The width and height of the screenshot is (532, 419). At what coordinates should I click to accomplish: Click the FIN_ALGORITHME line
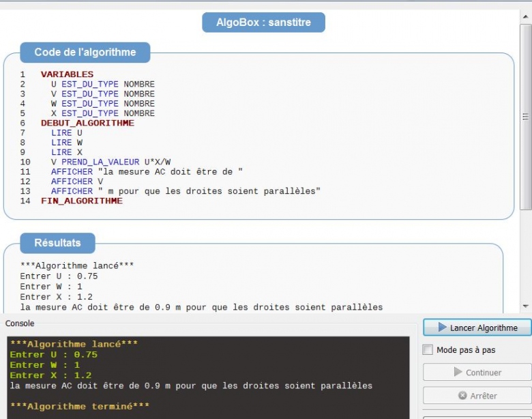(82, 201)
